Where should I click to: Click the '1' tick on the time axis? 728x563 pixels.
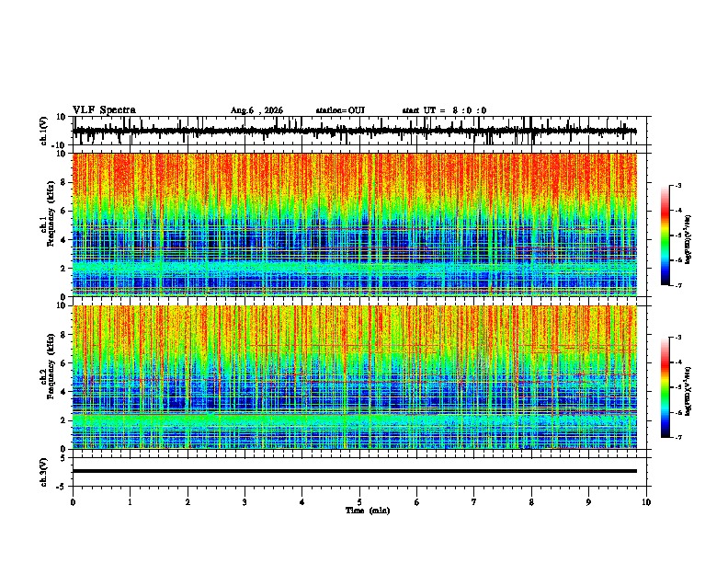[x=130, y=502]
